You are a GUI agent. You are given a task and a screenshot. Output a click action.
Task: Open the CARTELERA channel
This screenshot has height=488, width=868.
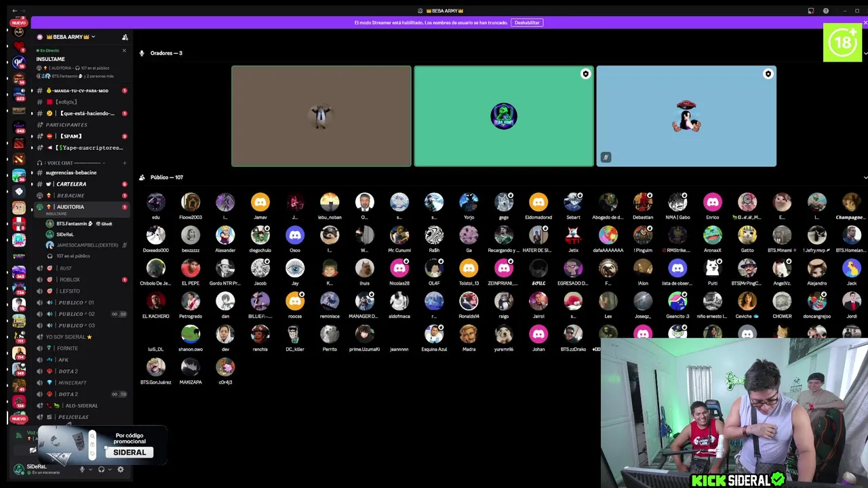pos(81,184)
